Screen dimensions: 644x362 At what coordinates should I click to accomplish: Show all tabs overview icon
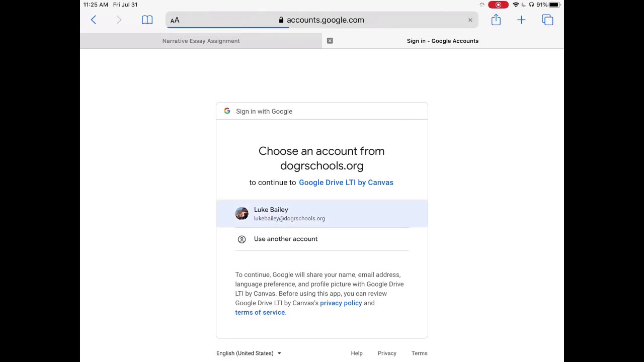pos(547,20)
